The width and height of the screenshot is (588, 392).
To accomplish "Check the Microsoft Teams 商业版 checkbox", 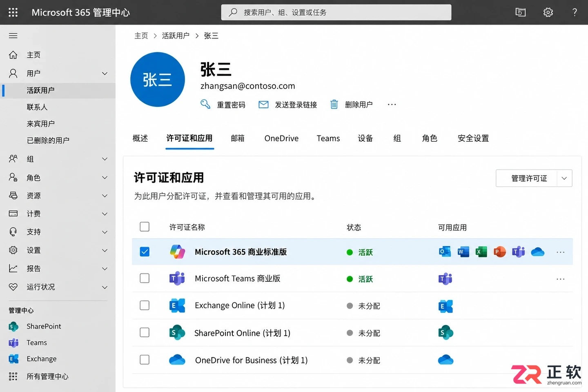I will click(x=145, y=278).
